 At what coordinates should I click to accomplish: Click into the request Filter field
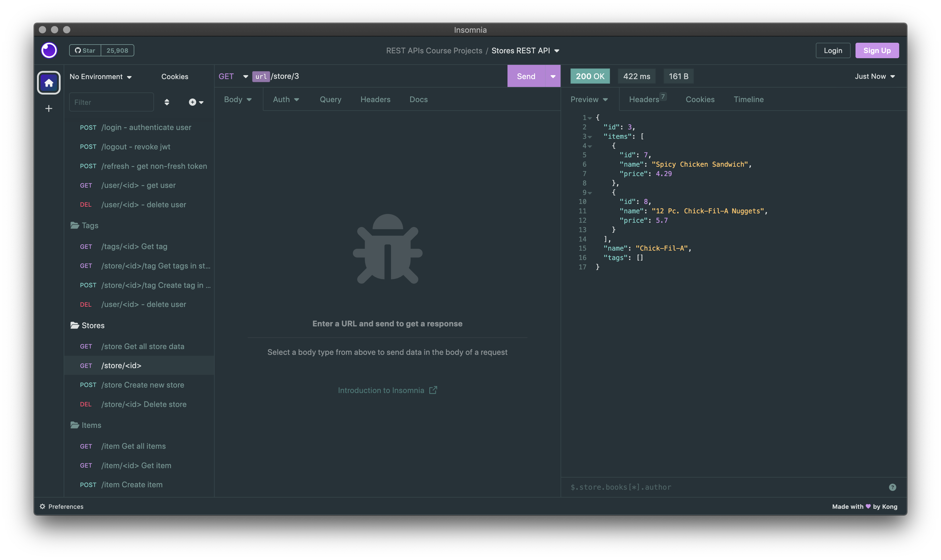pos(111,102)
